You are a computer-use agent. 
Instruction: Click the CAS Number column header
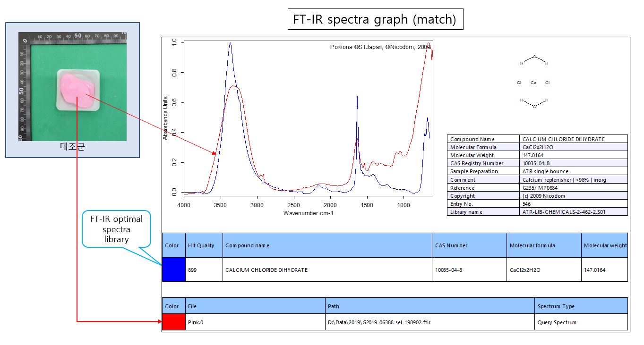tap(451, 245)
